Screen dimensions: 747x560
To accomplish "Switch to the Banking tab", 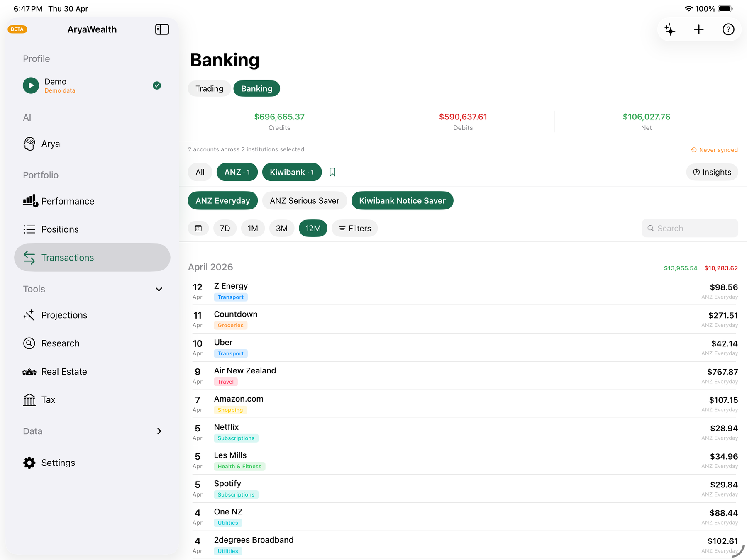I will tap(256, 89).
